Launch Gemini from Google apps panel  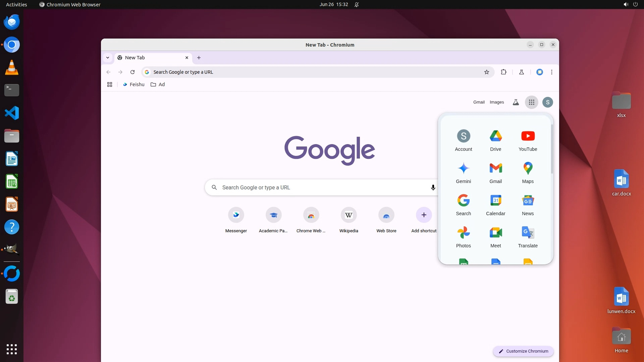[x=463, y=172]
